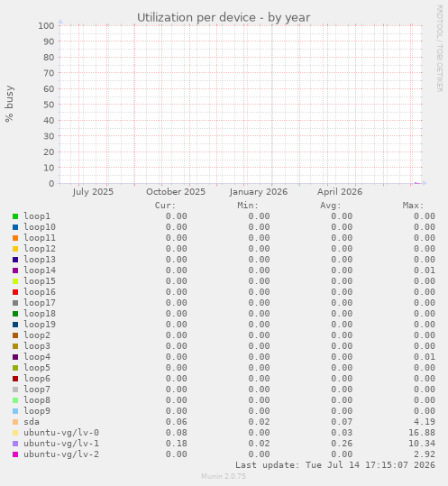The height and width of the screenshot is (486, 448).
Task: Click the loop9 light blue swatch
Action: [15, 411]
